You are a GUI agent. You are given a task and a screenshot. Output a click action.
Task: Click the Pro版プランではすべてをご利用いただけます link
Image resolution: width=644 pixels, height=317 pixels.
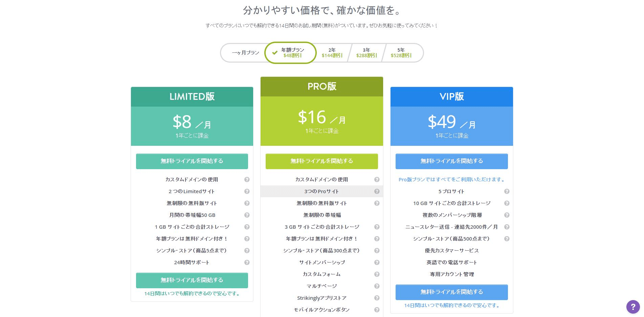tap(451, 180)
